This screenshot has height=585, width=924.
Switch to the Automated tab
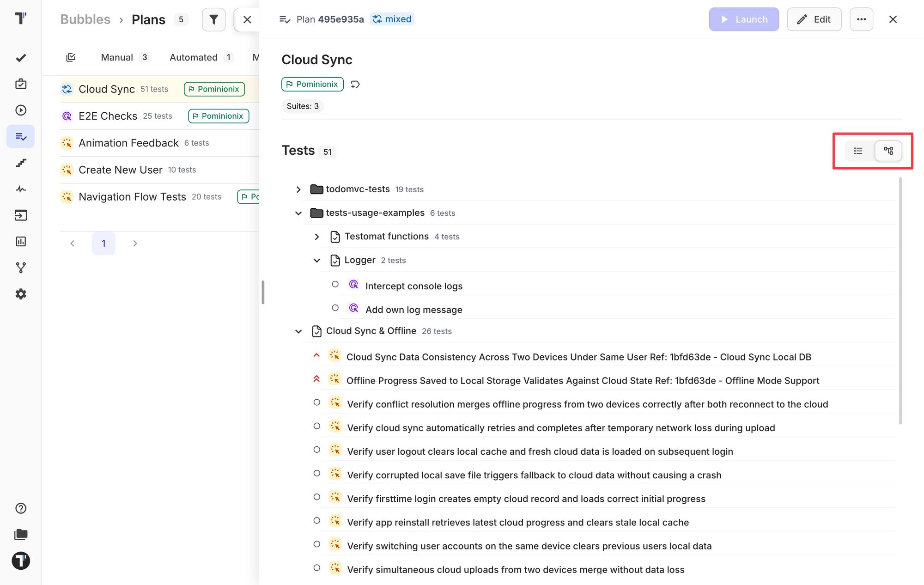tap(201, 57)
